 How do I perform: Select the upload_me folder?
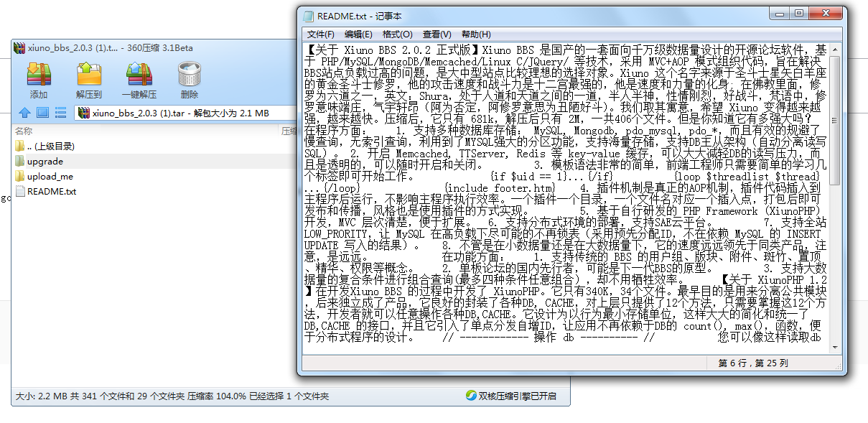coord(50,177)
